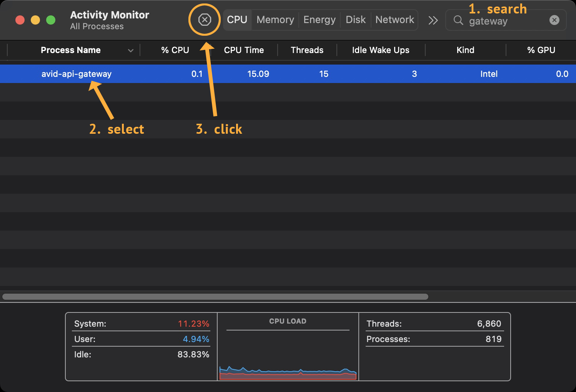Sort by % CPU column header
The width and height of the screenshot is (576, 392).
[x=175, y=50]
